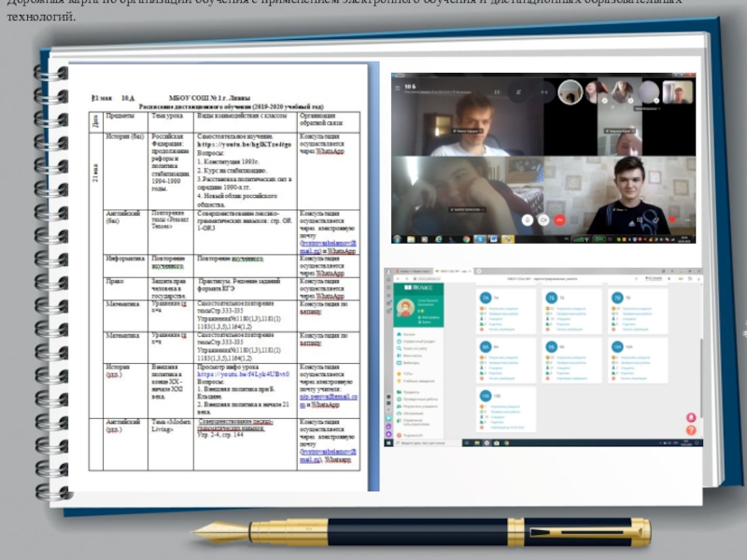This screenshot has width=747, height=560.
Task: Open File Explorer from Windows 10 taskbar
Action: pyautogui.click(x=477, y=442)
